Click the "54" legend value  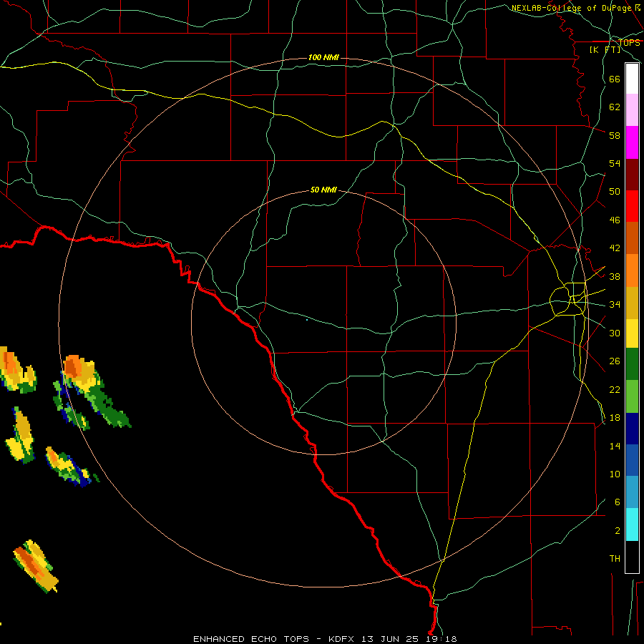[x=615, y=163]
